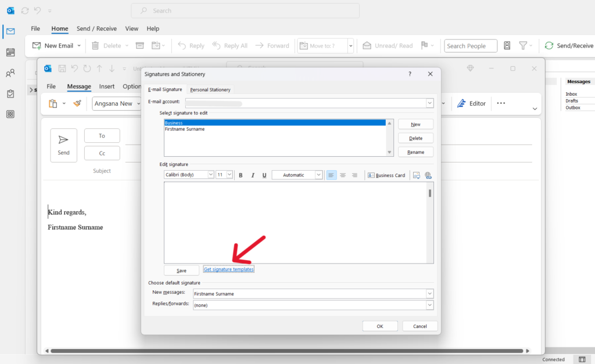The image size is (595, 364).
Task: Click the Get signature templates link
Action: 228,269
